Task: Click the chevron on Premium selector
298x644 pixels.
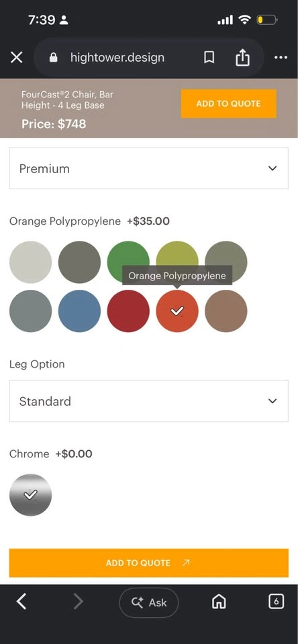Action: tap(272, 168)
